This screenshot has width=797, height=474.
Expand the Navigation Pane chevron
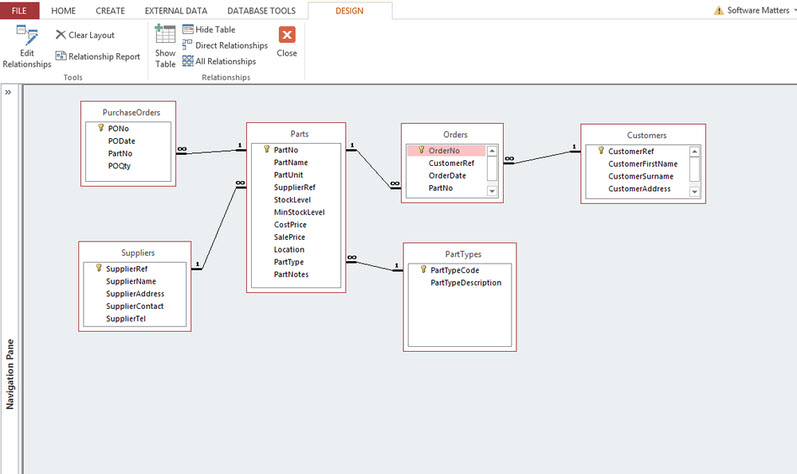[x=8, y=92]
